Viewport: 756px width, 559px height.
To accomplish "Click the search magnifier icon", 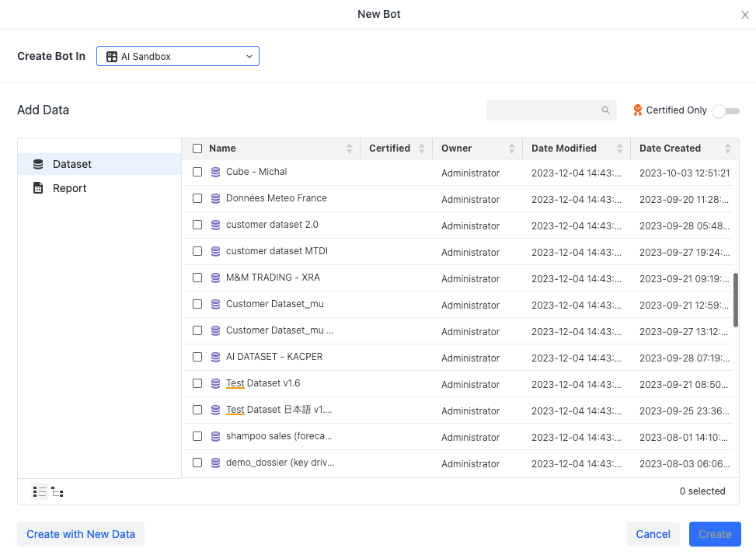I will [x=606, y=110].
